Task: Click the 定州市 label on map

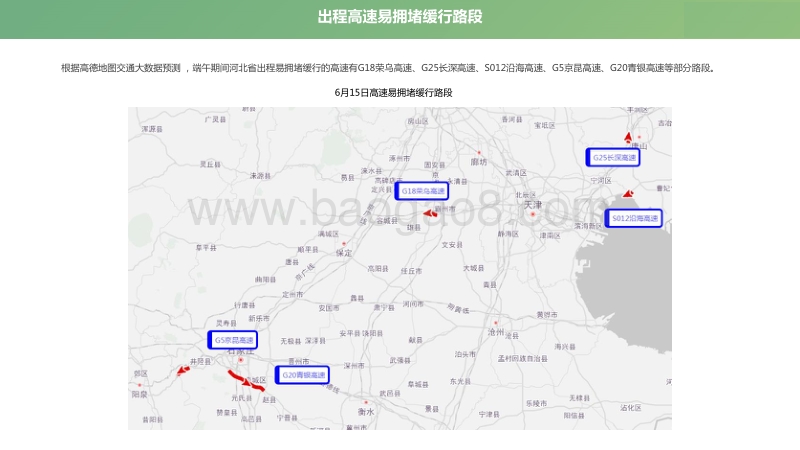Action: (293, 294)
